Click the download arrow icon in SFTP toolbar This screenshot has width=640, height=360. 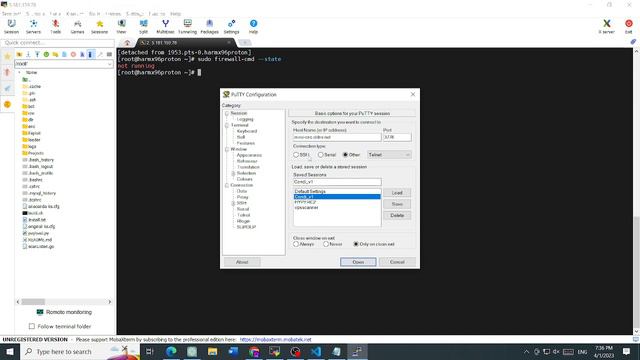pyautogui.click(x=28, y=54)
